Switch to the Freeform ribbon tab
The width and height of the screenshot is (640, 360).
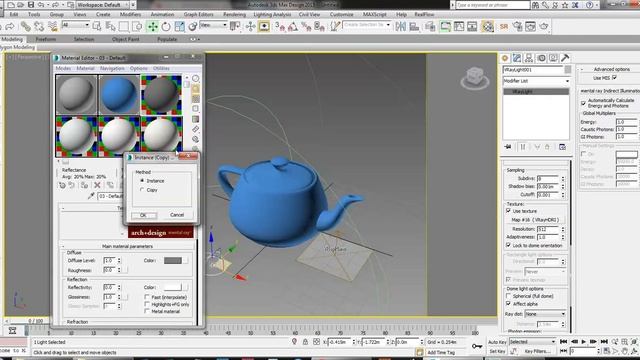pyautogui.click(x=46, y=39)
